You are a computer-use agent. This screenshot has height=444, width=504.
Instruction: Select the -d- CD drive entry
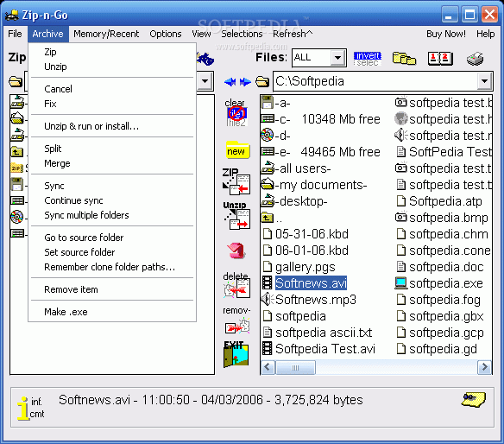(276, 136)
